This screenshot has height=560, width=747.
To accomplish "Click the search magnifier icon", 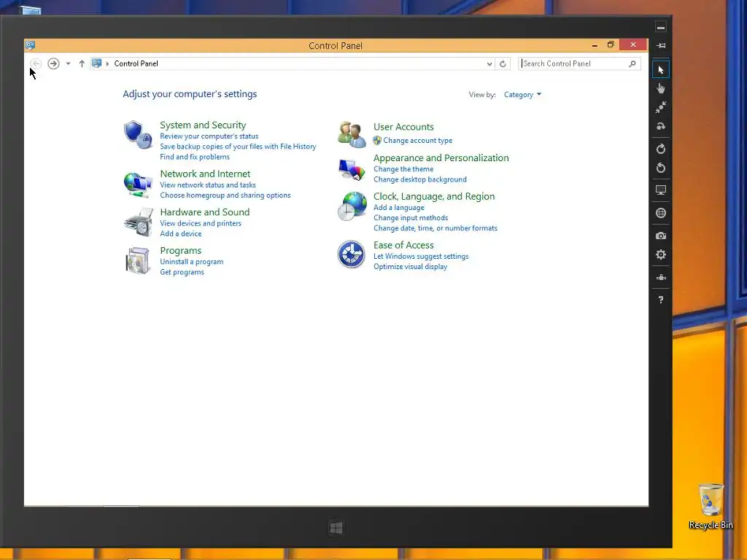I will (x=632, y=63).
